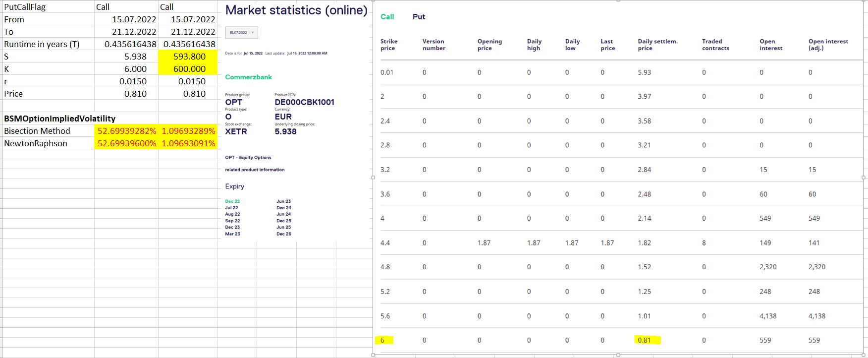Open the 15.07.2022 date dropdown
The image size is (868, 358).
241,33
